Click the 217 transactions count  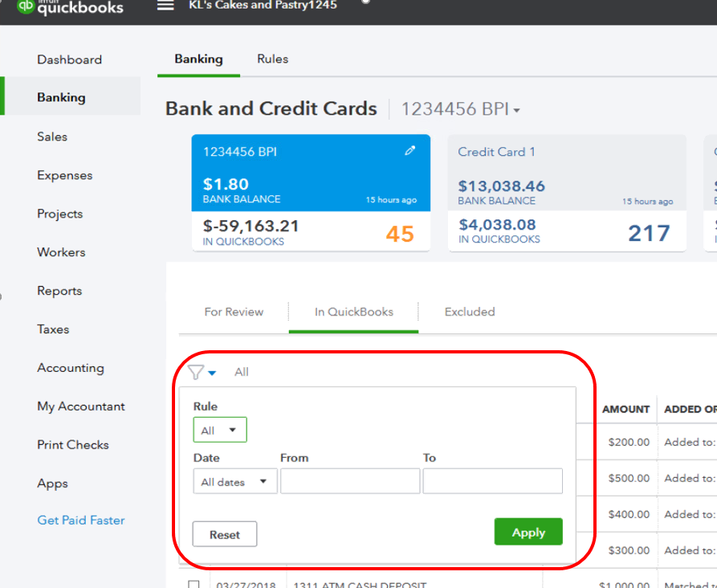point(649,233)
